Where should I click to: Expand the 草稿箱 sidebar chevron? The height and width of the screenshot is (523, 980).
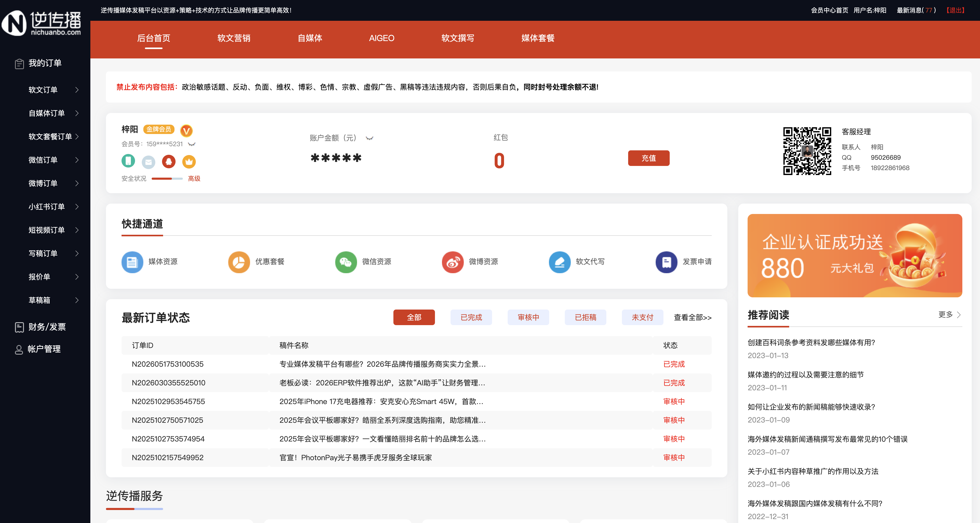[77, 300]
